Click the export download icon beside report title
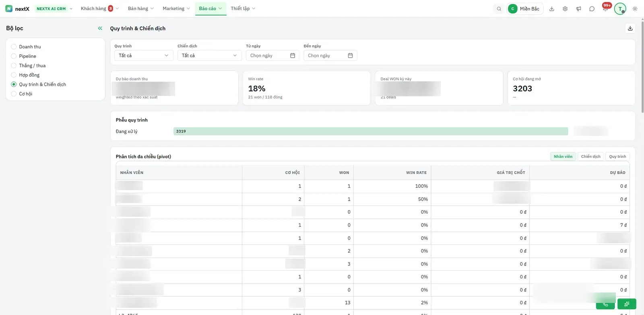Screen dimensions: 644x315 coord(630,28)
